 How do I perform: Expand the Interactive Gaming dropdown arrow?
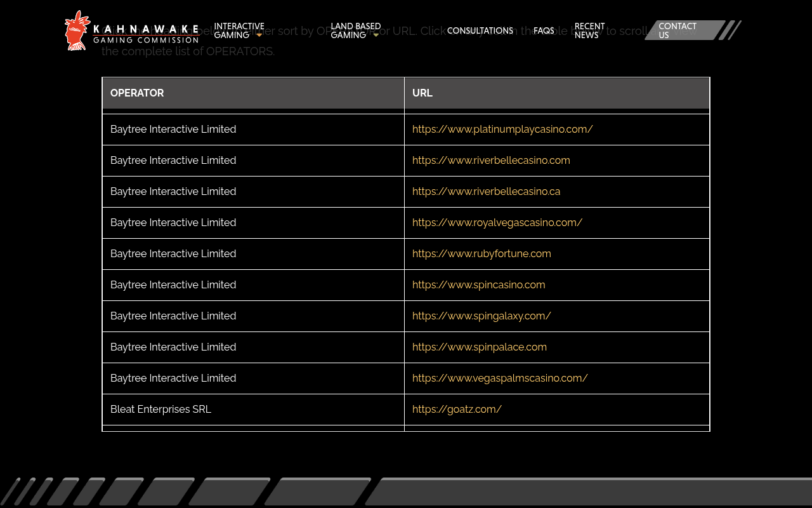pyautogui.click(x=259, y=36)
